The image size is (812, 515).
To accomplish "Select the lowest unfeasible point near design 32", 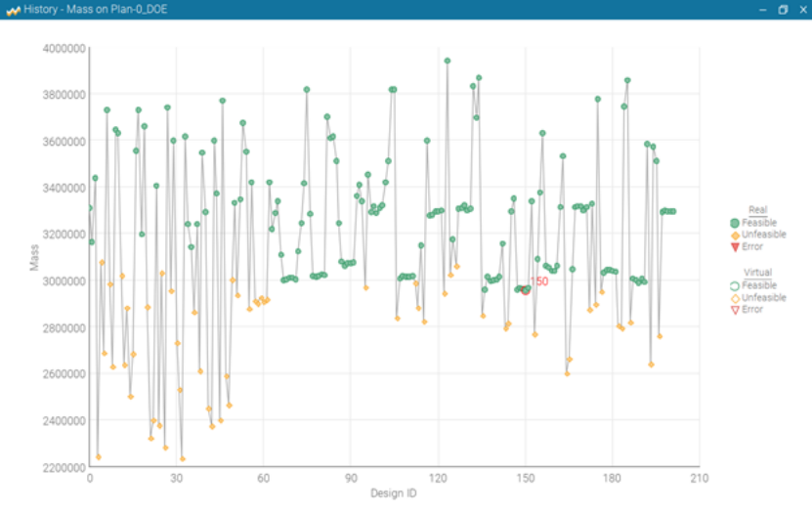I will tap(183, 459).
